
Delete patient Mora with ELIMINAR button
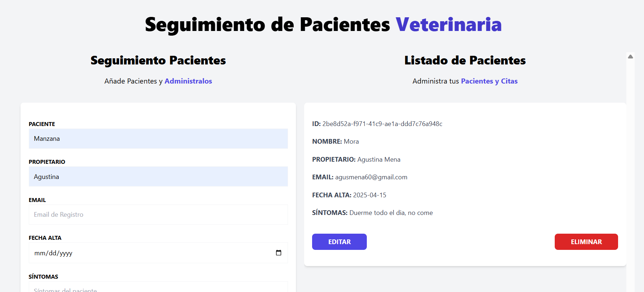coord(586,242)
